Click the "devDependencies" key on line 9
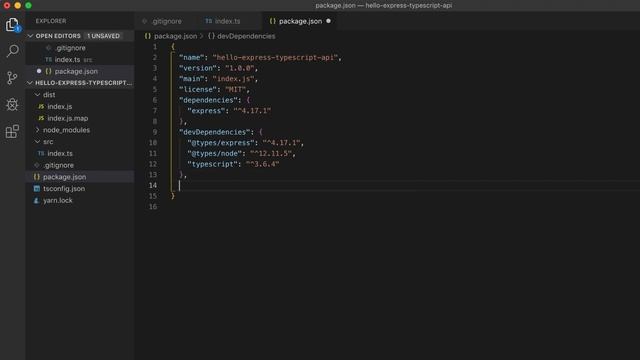 pos(215,132)
